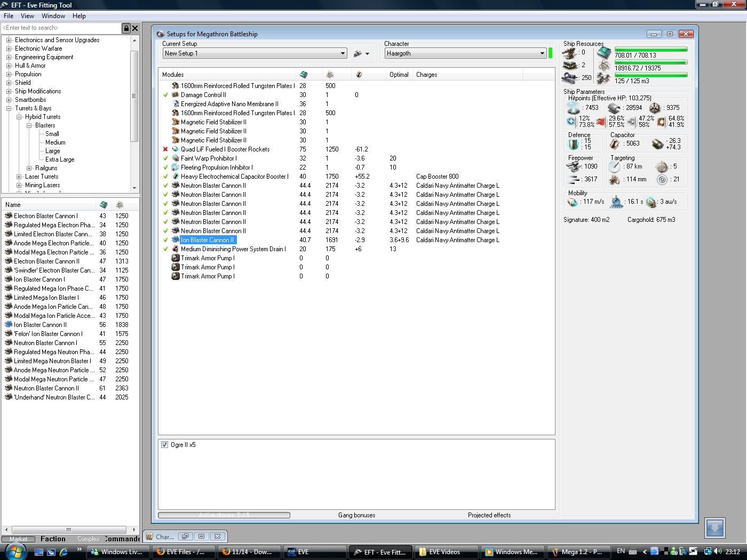This screenshot has height=560, width=747.
Task: Select Large under Blasters in the tree
Action: click(x=53, y=151)
